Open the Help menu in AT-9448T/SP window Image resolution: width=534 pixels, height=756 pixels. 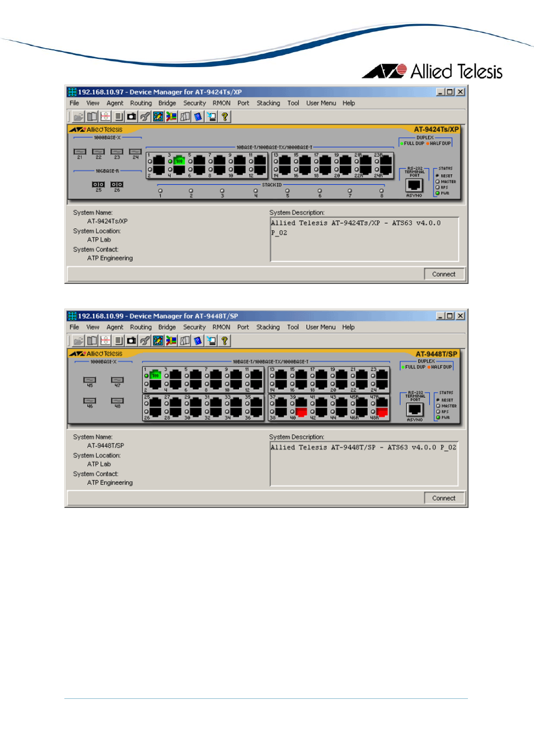tap(348, 327)
